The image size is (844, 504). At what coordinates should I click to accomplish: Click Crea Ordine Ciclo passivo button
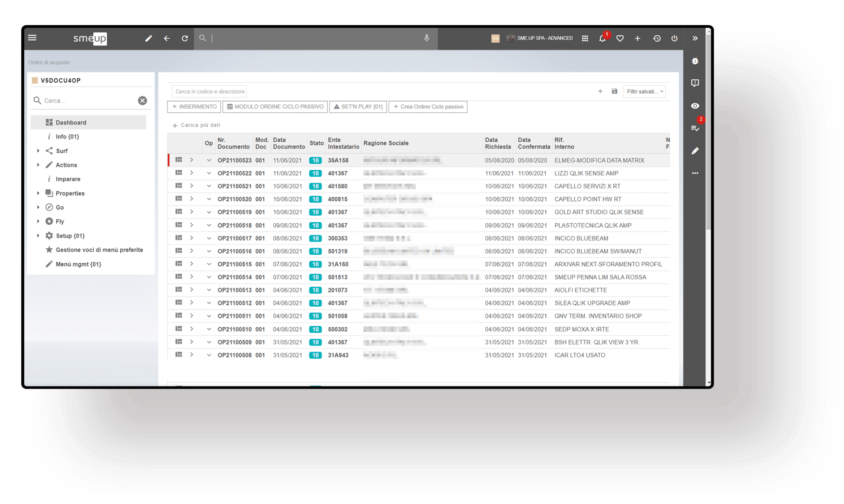click(428, 107)
